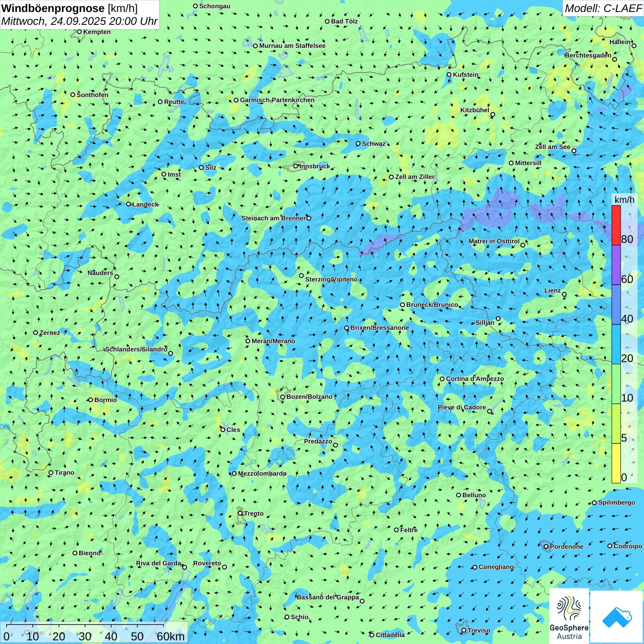Click the light blue legend swatch above 20

(x=616, y=345)
